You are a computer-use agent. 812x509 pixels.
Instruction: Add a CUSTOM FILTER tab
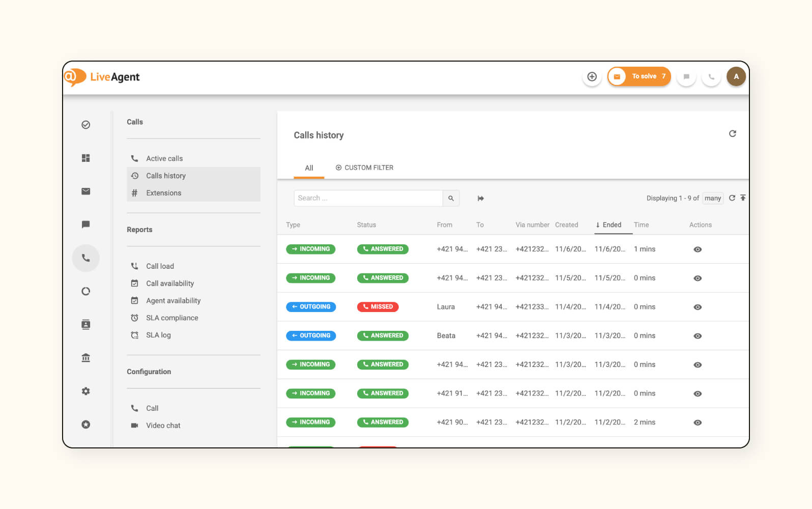[x=364, y=167]
